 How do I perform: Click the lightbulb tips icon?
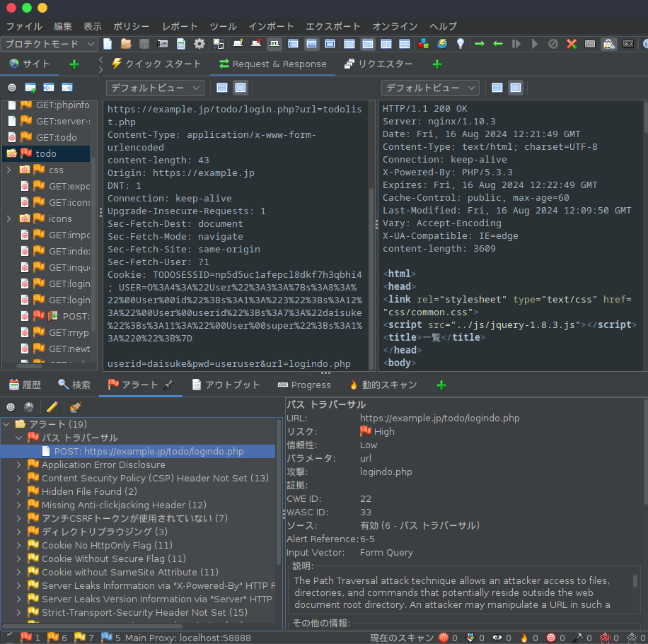point(461,44)
